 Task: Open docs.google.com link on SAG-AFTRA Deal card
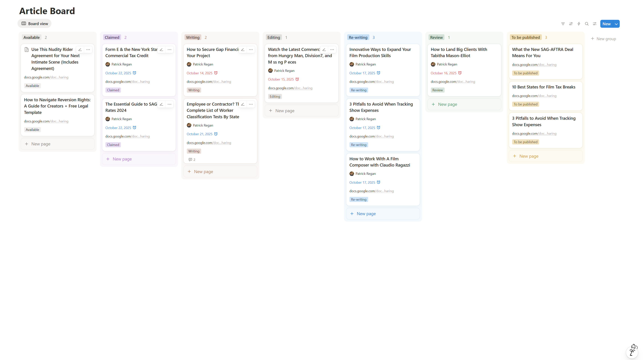point(534,65)
